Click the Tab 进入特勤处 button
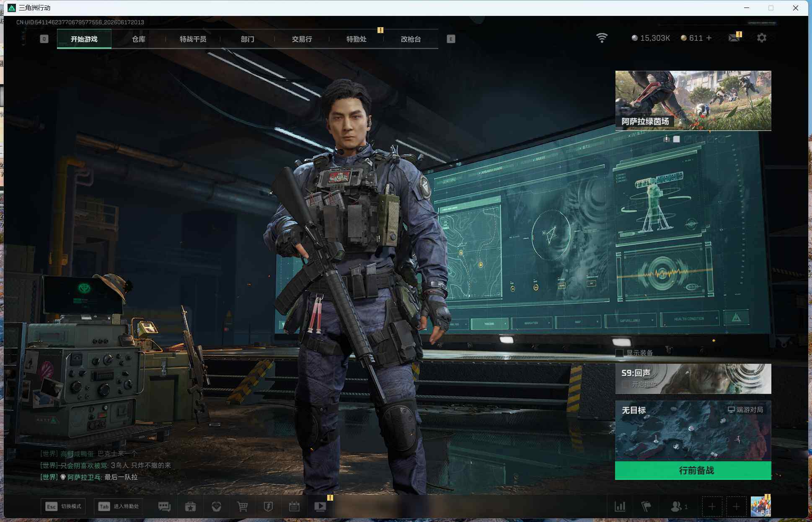812x522 pixels. pyautogui.click(x=119, y=507)
